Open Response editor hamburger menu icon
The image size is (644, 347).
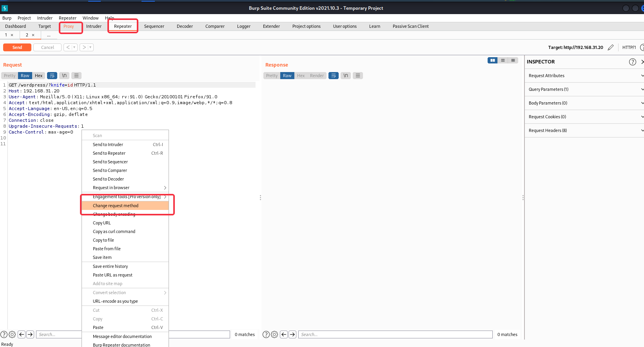[358, 76]
